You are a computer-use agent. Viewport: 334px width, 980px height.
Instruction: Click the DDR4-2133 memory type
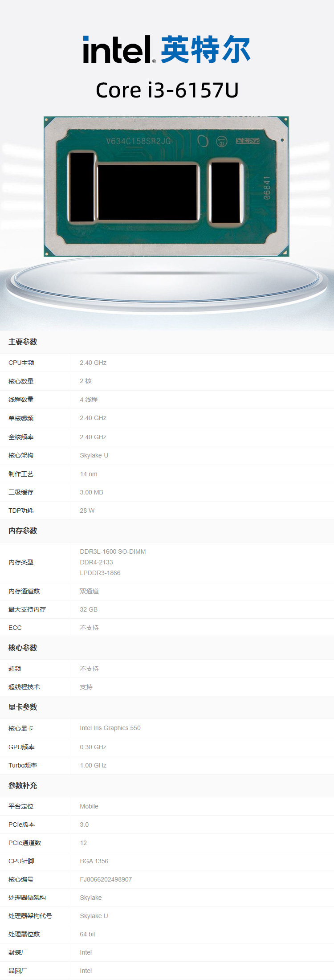point(96,562)
